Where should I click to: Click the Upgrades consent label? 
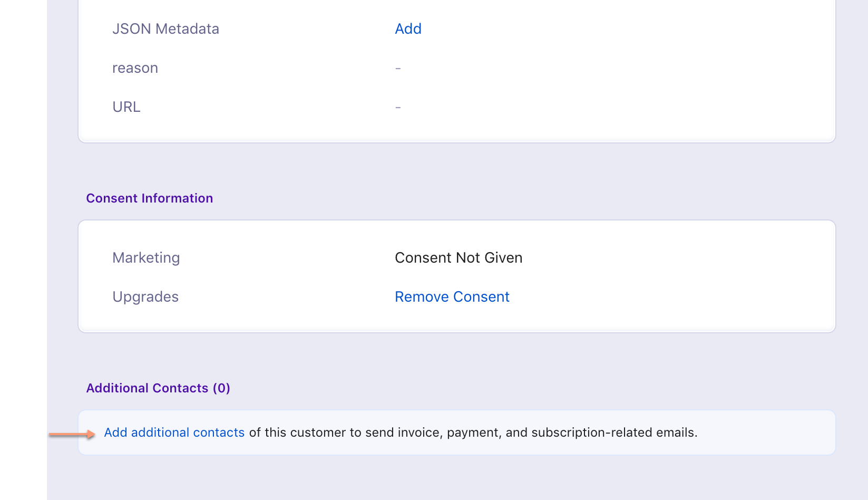pos(145,297)
